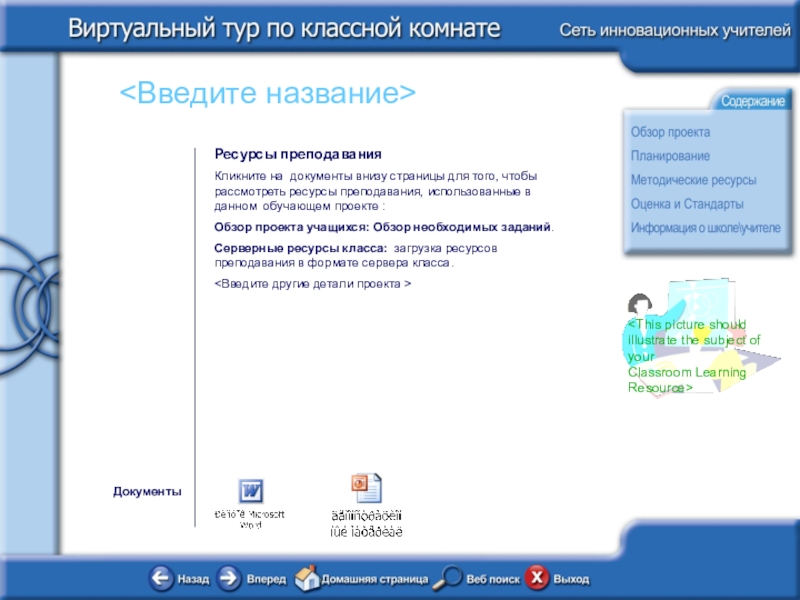Click the Документы section label
This screenshot has height=600, width=800.
click(147, 492)
